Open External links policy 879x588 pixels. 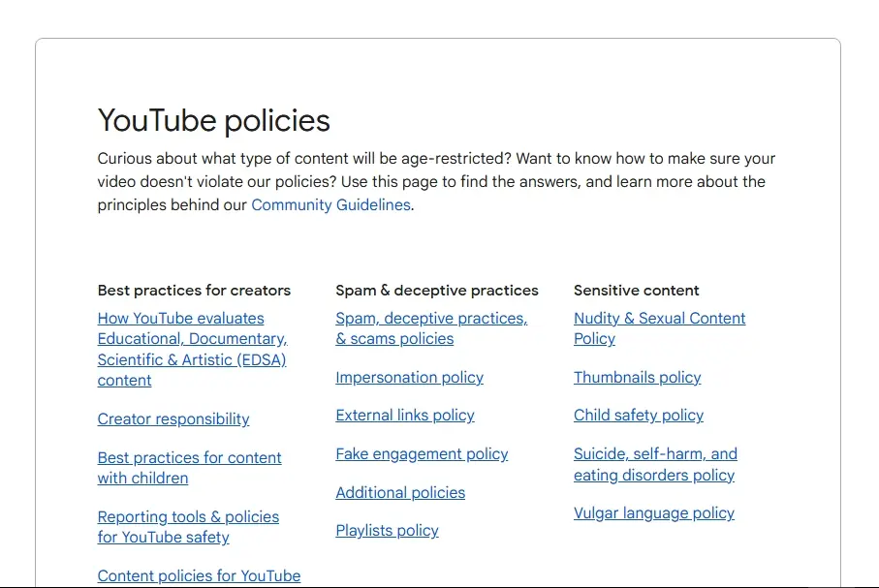click(405, 416)
